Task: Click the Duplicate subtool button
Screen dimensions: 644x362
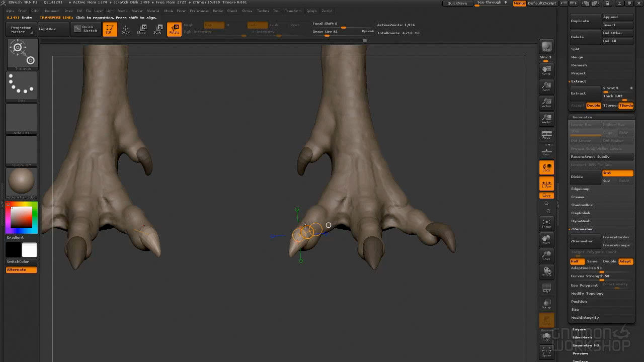Action: pos(585,21)
